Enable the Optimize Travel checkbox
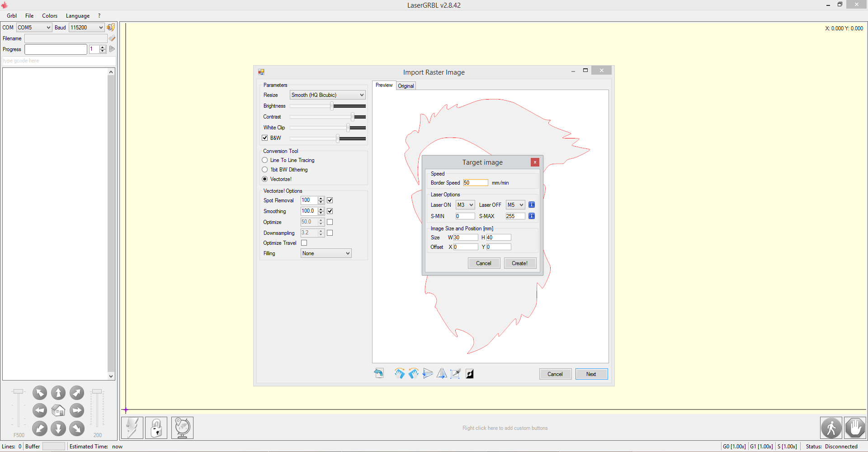 tap(304, 243)
